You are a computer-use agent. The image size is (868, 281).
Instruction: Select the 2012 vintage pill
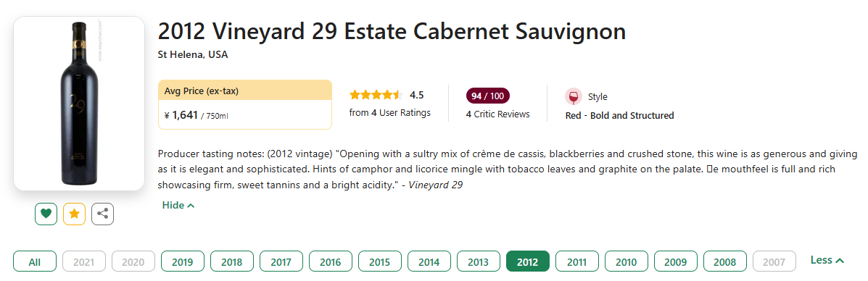(x=528, y=261)
